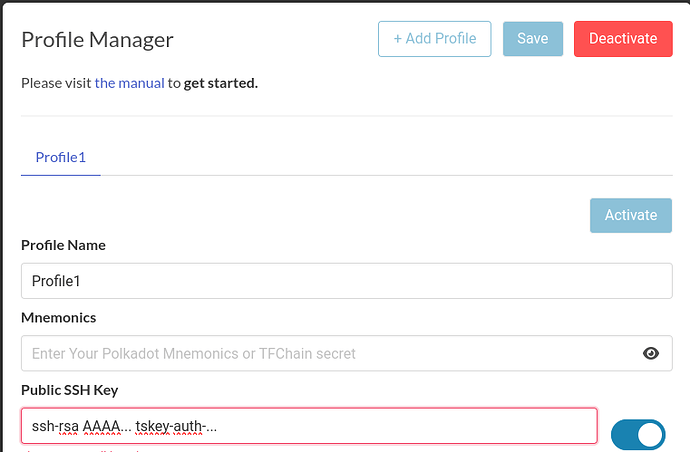Click the 'tskey-auth-...' text in SSH field
Image resolution: width=690 pixels, height=452 pixels.
pos(176,426)
